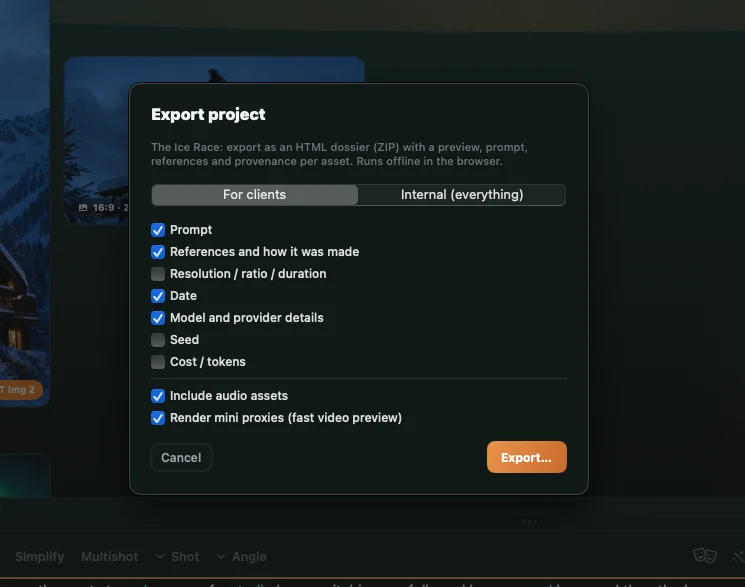Click Multishot in the background toolbar

pos(109,557)
